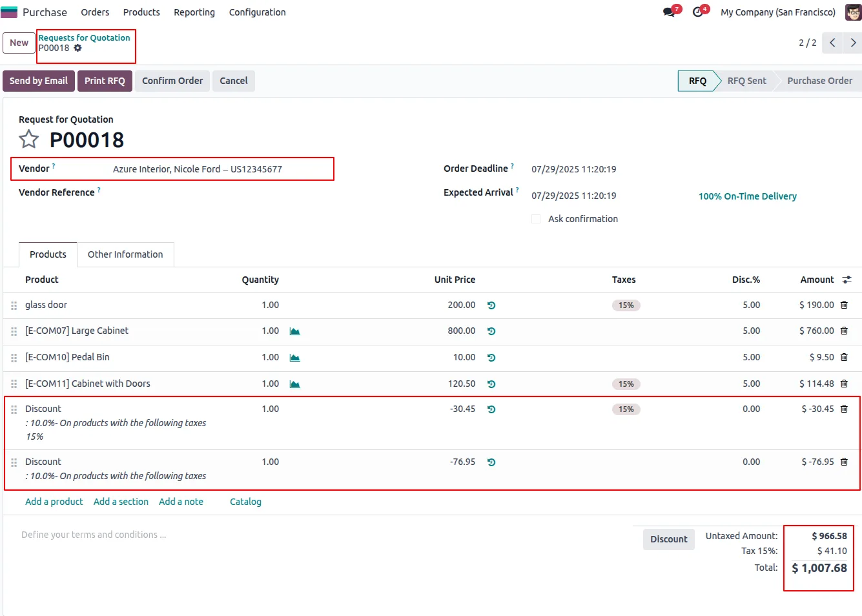Reset the Pedal Bin unit price

pyautogui.click(x=491, y=358)
